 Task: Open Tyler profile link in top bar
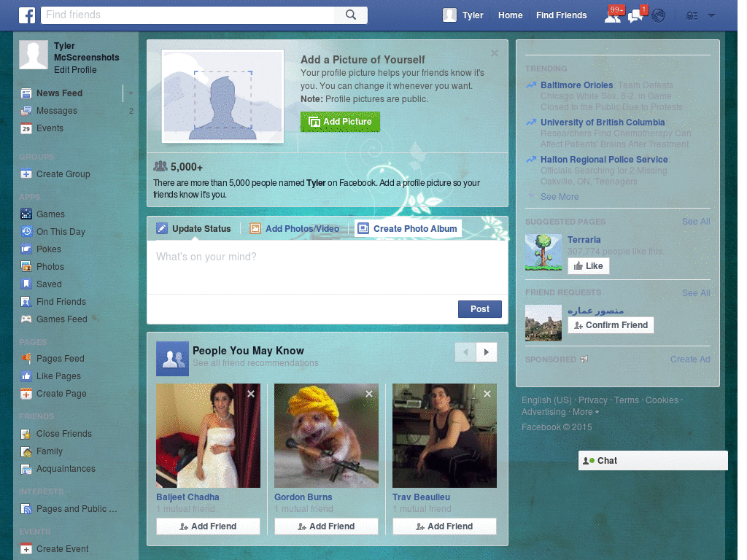point(473,15)
